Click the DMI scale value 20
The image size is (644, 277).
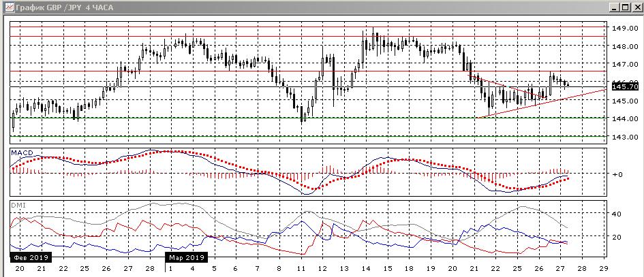[616, 237]
